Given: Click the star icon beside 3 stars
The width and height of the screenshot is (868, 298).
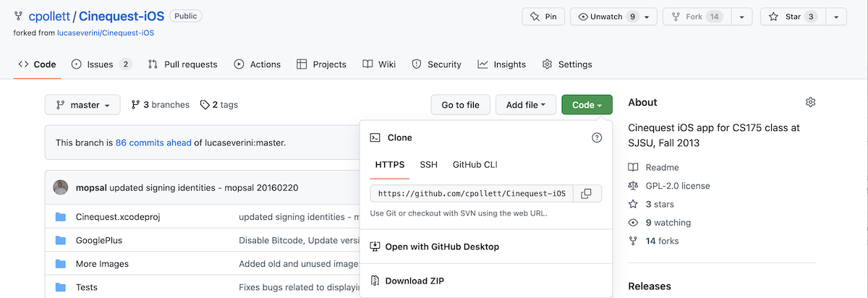Looking at the screenshot, I should click(x=634, y=204).
